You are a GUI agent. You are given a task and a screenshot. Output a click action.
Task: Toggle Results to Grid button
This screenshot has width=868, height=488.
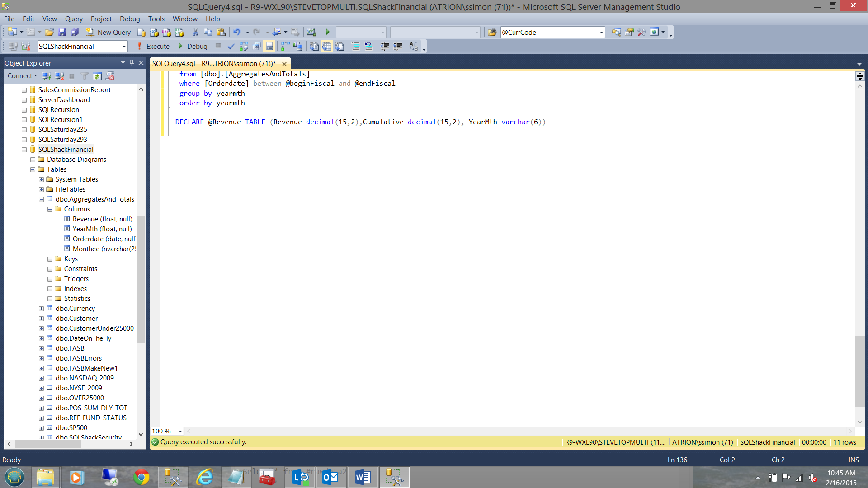pos(327,47)
